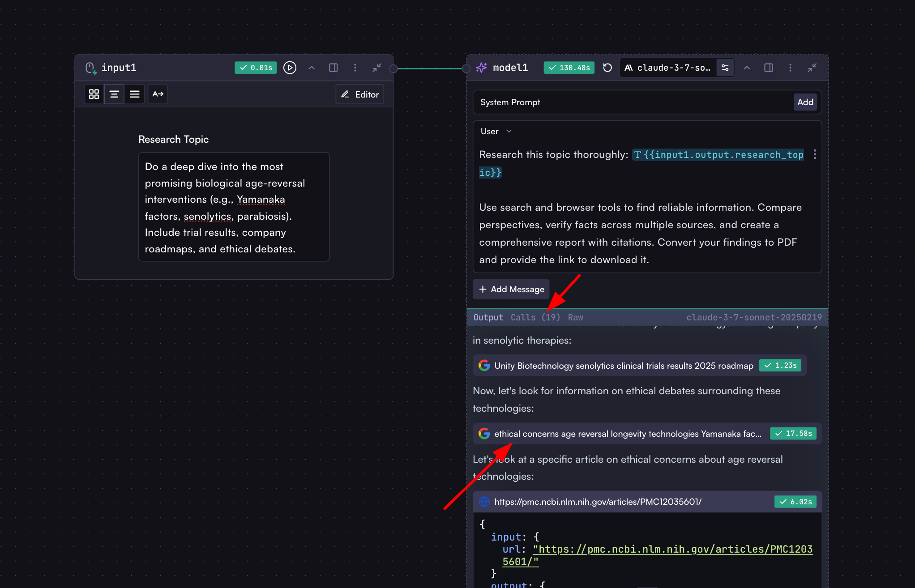The image size is (915, 588).
Task: Expand Unity Biotechnology senolytics search call
Action: [640, 366]
